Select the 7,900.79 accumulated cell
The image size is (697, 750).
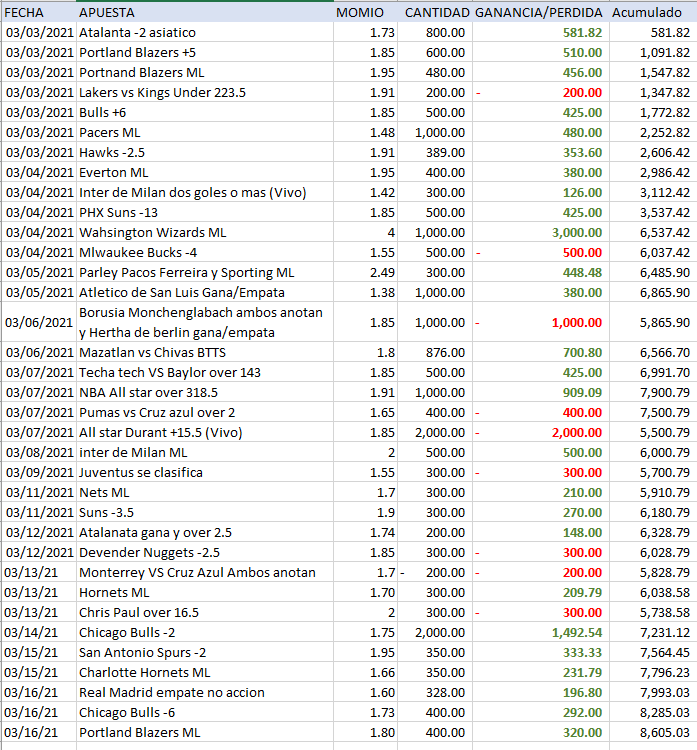(x=653, y=393)
